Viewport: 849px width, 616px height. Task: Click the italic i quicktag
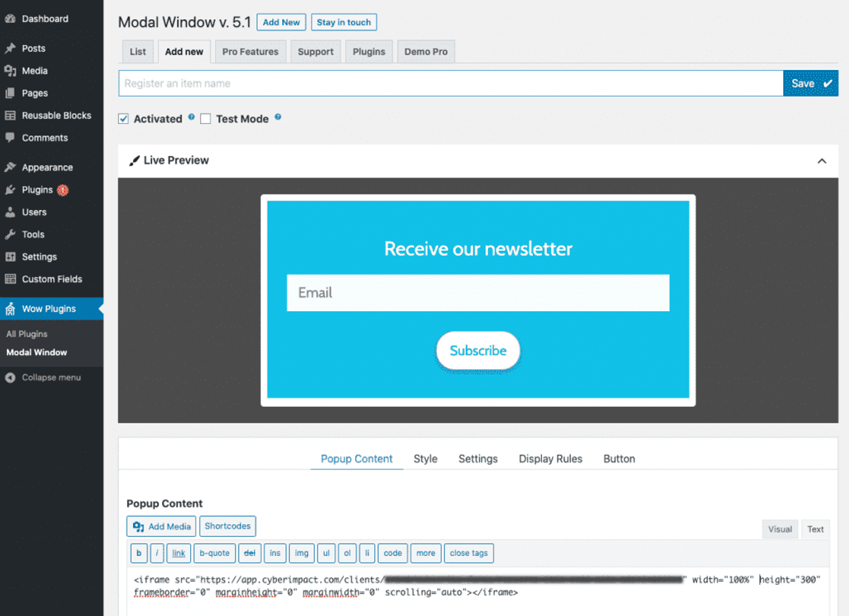click(x=157, y=553)
